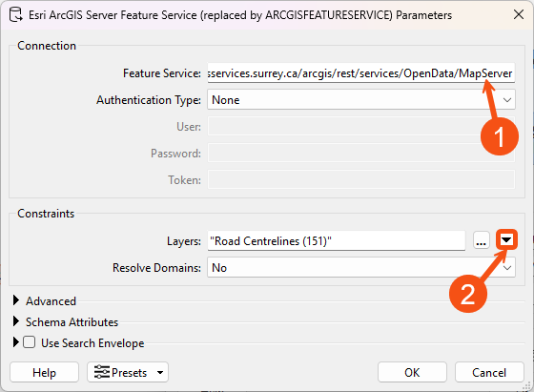This screenshot has width=534, height=392.
Task: Expand the Use Search Envelope section arrow
Action: [15, 342]
